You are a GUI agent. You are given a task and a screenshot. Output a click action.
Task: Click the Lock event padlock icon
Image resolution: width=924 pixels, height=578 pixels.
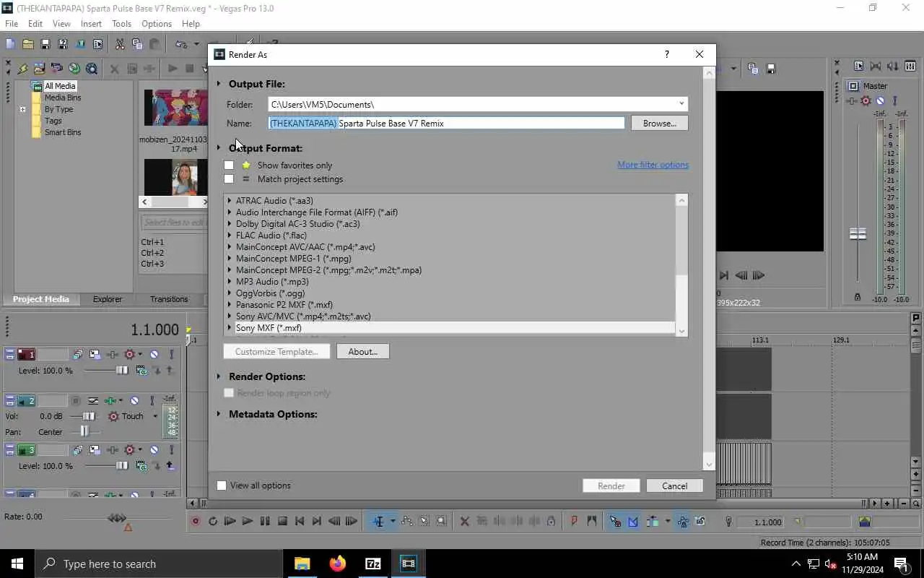(552, 521)
